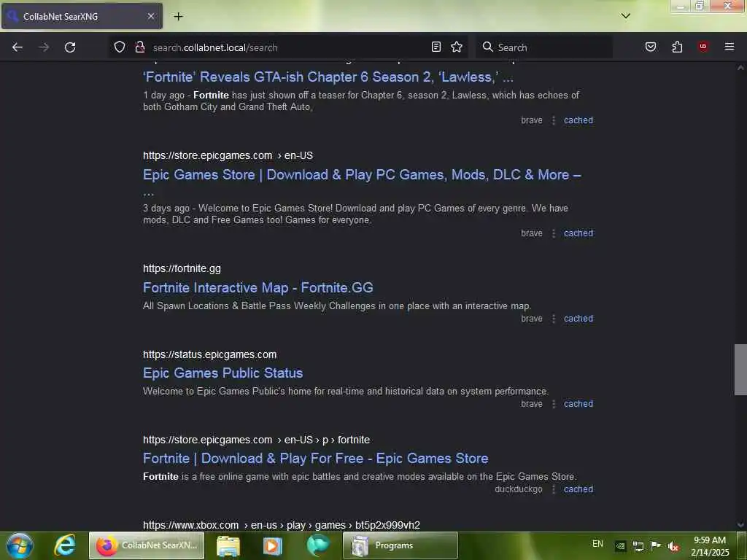The height and width of the screenshot is (560, 747).
Task: Click the scrollbar down arrow
Action: [740, 525]
